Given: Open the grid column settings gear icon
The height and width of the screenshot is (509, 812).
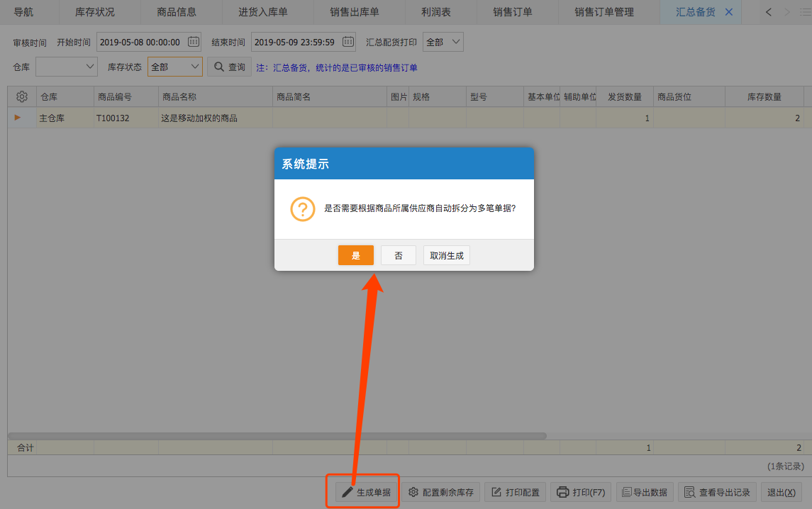Looking at the screenshot, I should (x=21, y=96).
